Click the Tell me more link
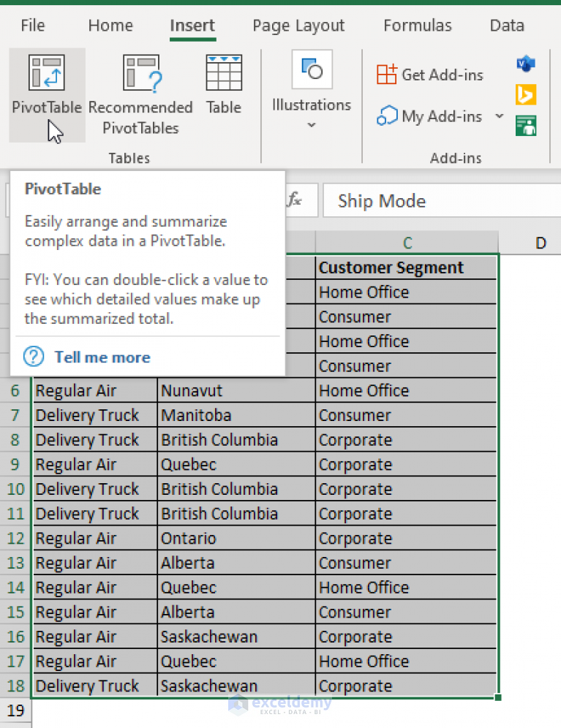561x728 pixels. coord(102,357)
